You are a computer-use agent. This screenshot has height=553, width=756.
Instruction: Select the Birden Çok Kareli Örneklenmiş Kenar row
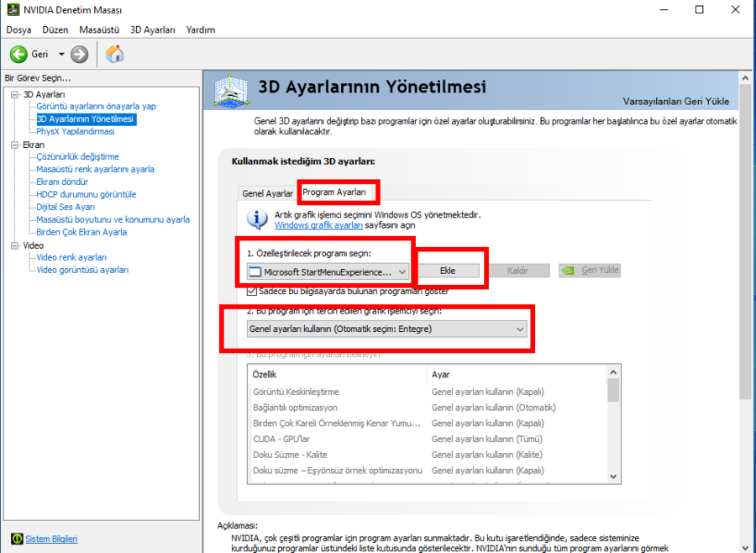[428, 424]
